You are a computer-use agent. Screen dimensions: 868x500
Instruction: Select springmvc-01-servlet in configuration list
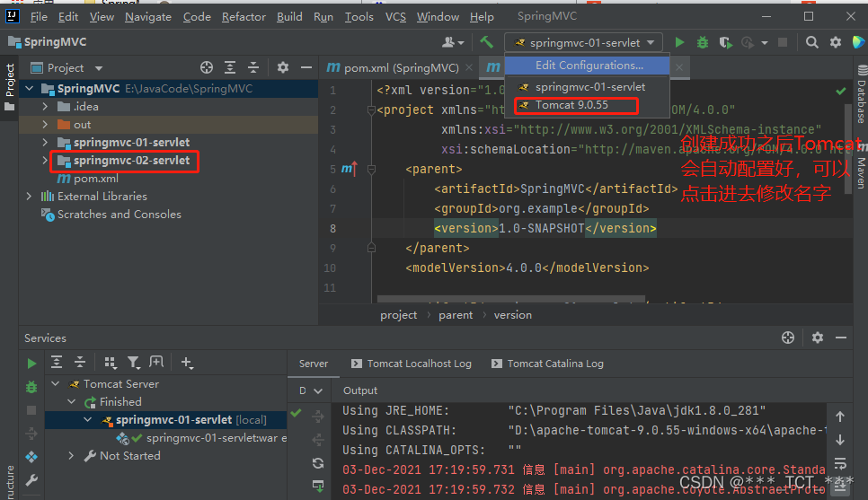pos(588,87)
